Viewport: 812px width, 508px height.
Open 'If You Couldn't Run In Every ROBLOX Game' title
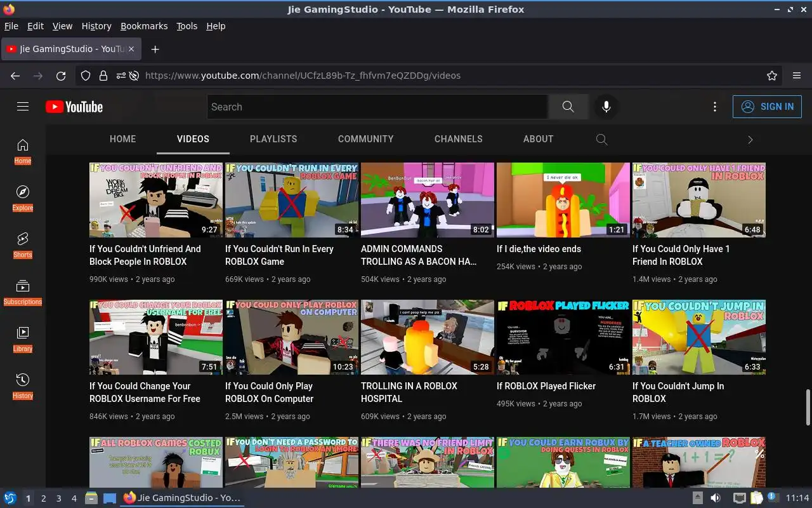click(x=279, y=255)
